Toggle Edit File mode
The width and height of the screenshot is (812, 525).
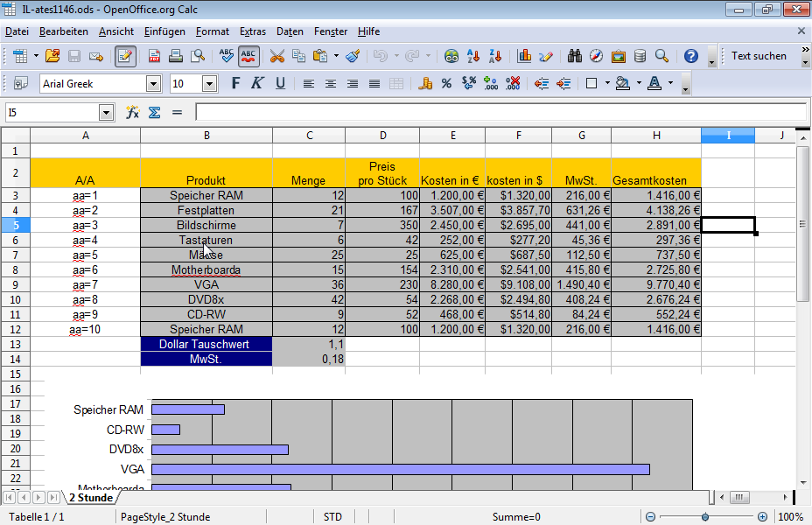125,56
